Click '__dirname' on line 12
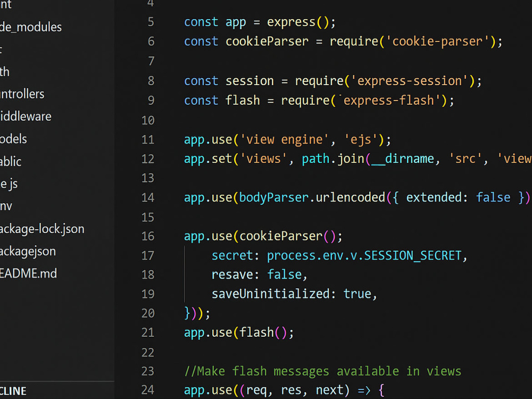Screen dimensions: 532x399 [403, 159]
